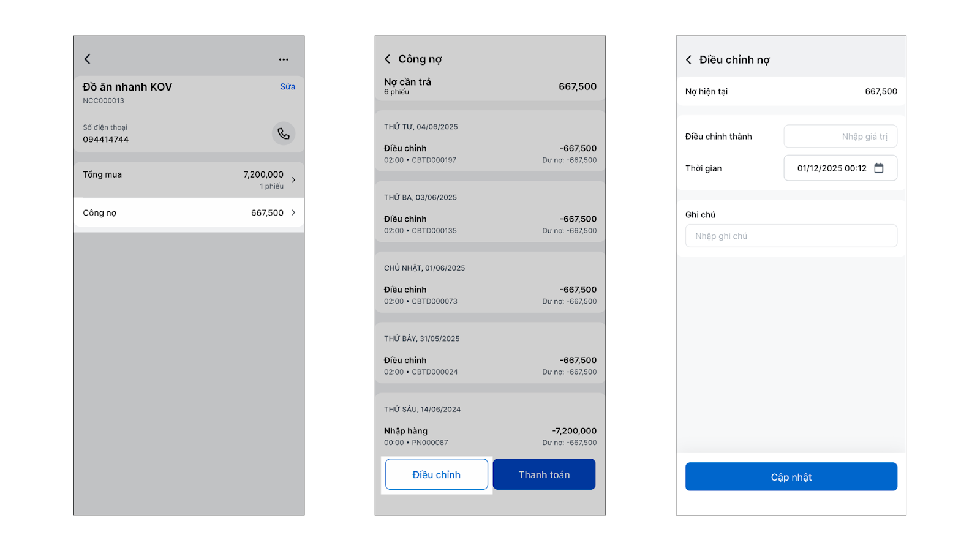Open adjustment entry CBTD000024

pyautogui.click(x=490, y=365)
